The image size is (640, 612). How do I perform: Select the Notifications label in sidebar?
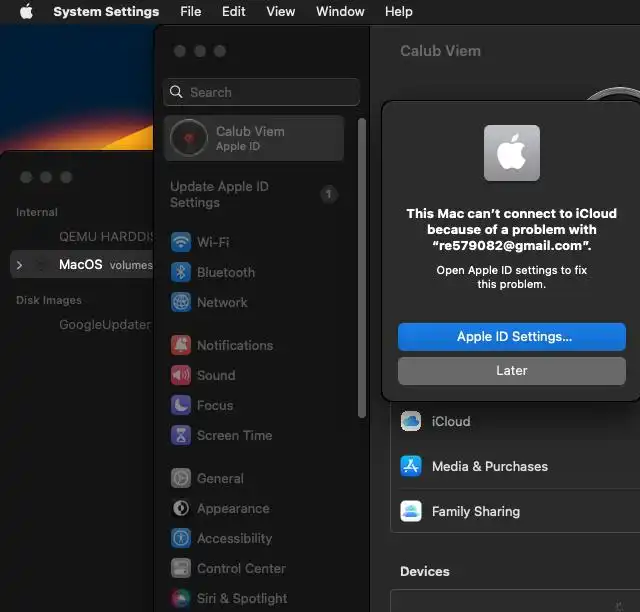point(235,345)
